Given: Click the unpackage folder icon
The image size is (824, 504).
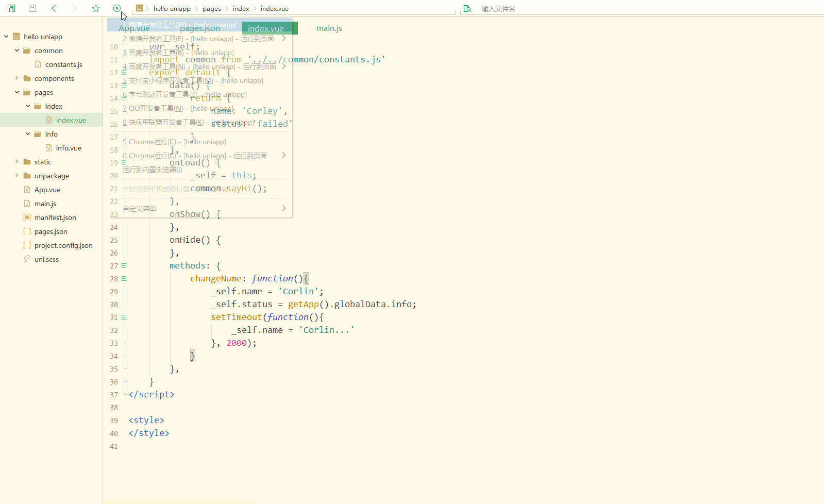Looking at the screenshot, I should pyautogui.click(x=27, y=176).
